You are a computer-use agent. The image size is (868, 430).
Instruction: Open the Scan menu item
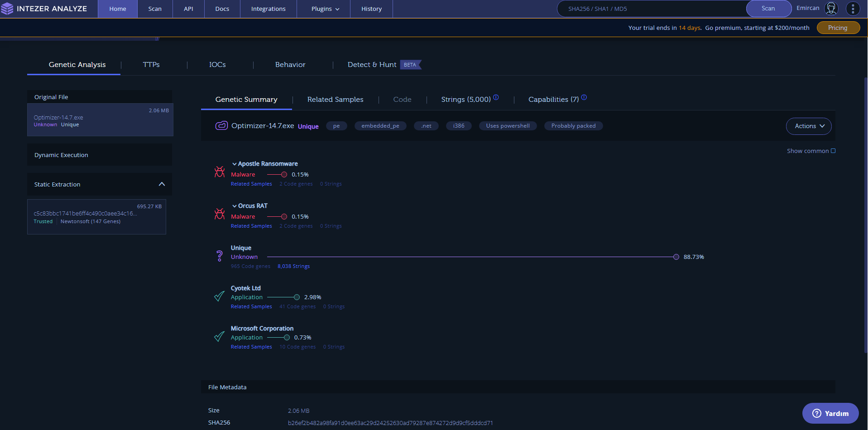pos(155,9)
